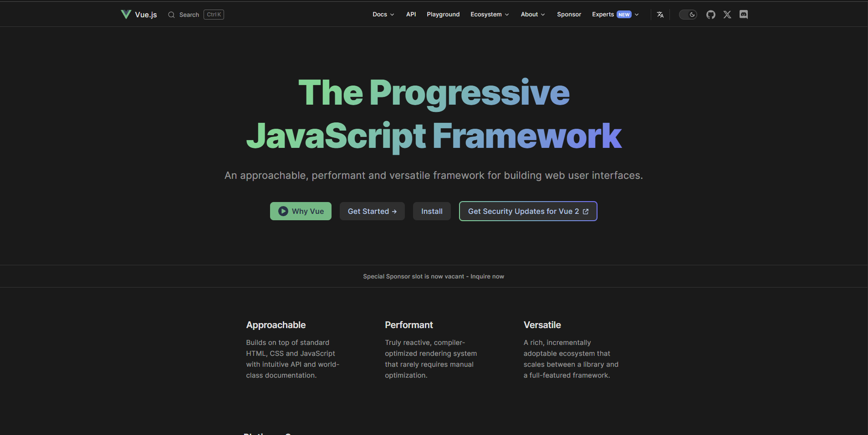Click the Install button
The image size is (868, 435).
click(x=432, y=211)
